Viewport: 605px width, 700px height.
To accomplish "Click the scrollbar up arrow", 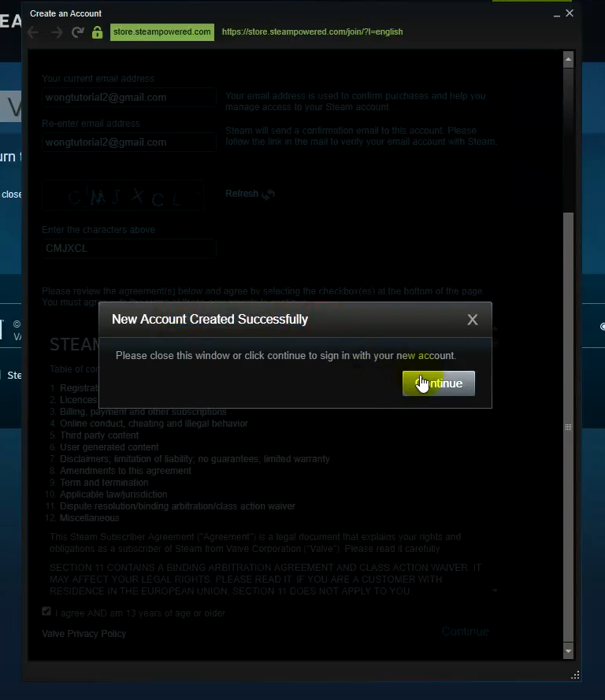I will 569,59.
